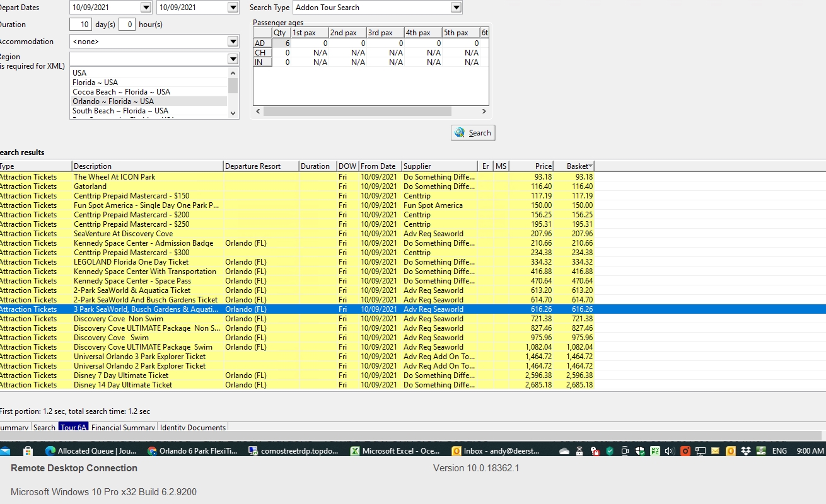The height and width of the screenshot is (504, 826).
Task: Select 'Kennedy Space Center With Transportation' row
Action: pos(296,272)
